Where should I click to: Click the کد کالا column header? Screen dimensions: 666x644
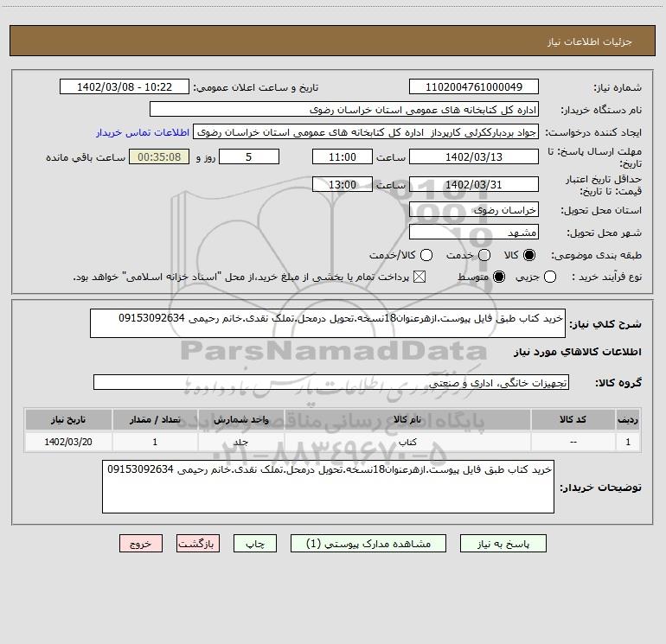(573, 419)
